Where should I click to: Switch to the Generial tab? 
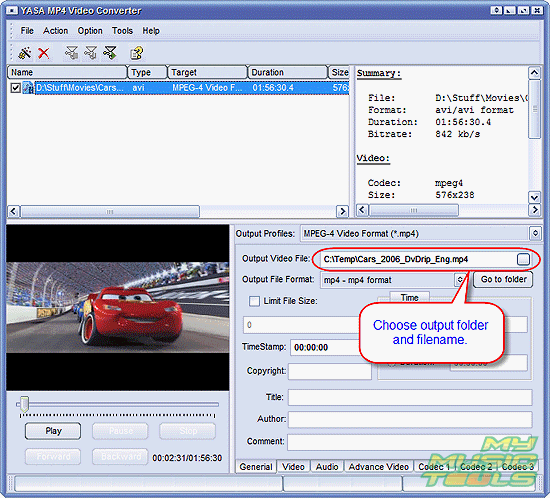pos(256,467)
